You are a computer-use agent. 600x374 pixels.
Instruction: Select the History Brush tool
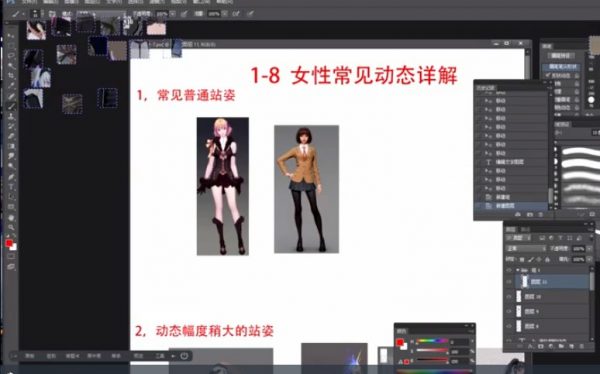point(11,126)
